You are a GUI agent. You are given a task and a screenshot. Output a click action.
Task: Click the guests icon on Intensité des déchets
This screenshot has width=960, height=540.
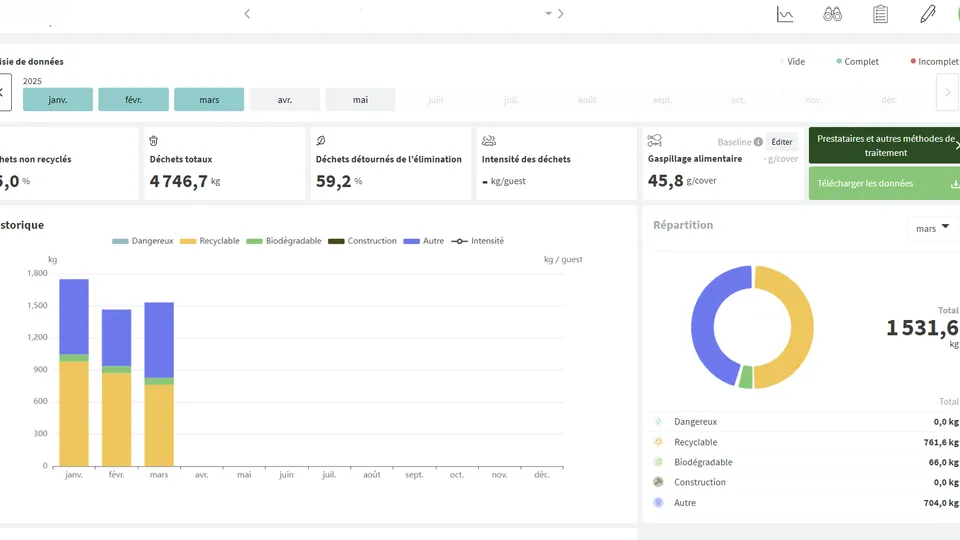click(x=489, y=141)
